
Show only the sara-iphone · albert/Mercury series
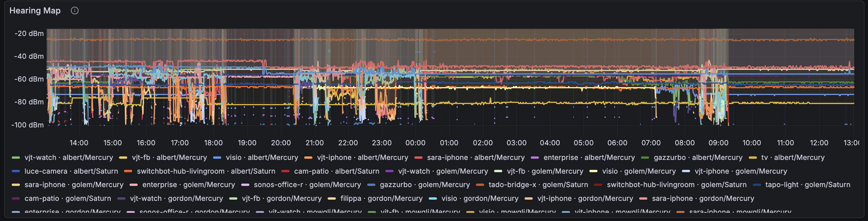tap(475, 158)
